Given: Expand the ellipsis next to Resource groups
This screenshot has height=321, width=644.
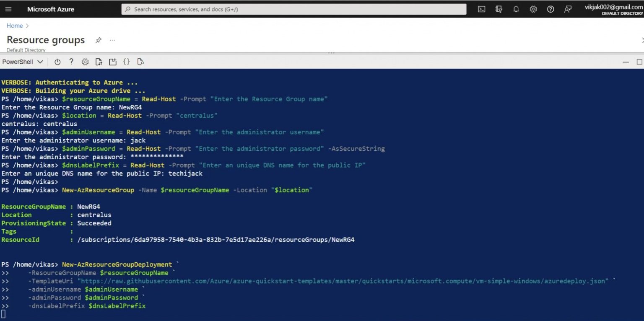Looking at the screenshot, I should coord(112,40).
